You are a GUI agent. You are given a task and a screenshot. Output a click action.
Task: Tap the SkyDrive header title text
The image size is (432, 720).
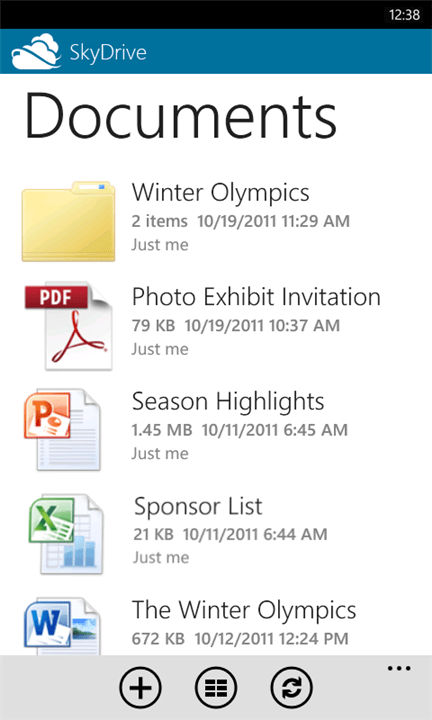pyautogui.click(x=108, y=52)
